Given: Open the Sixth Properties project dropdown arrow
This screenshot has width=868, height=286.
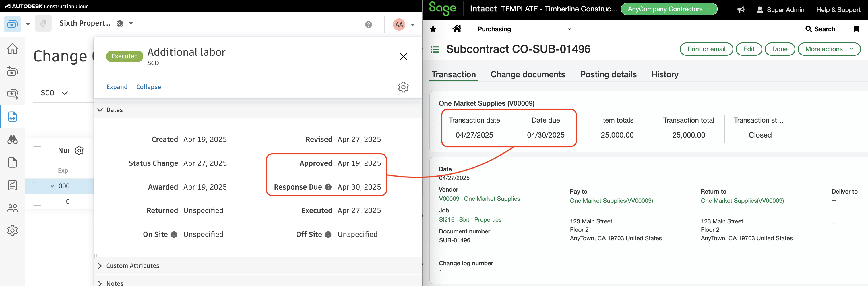Looking at the screenshot, I should pos(131,24).
